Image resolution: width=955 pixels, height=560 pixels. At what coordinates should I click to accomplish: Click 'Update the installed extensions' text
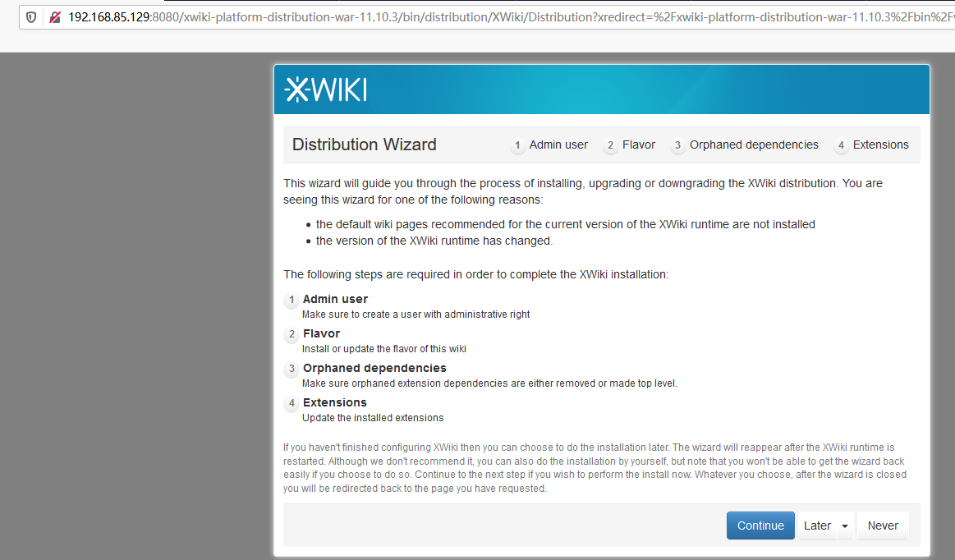373,417
